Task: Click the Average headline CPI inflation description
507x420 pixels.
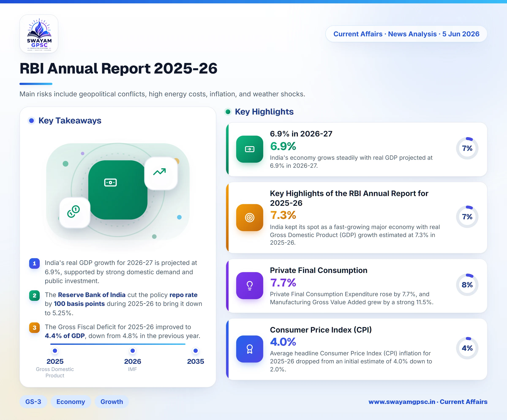Action: click(x=351, y=361)
